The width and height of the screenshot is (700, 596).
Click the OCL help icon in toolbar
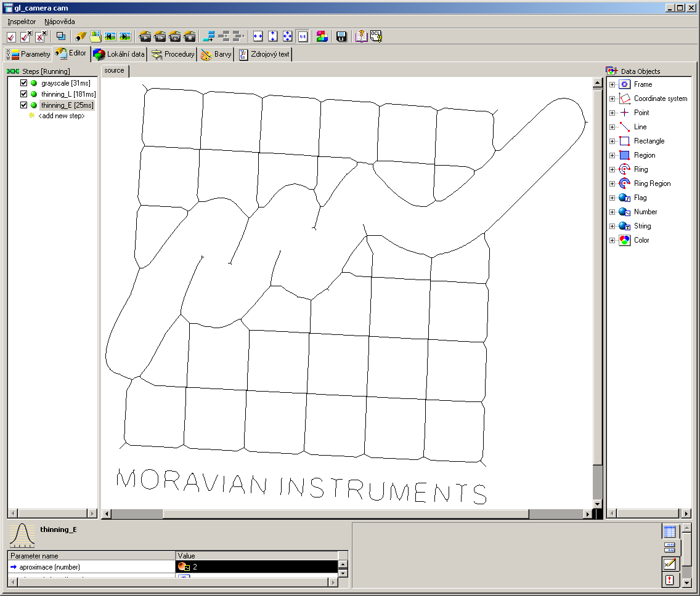click(x=376, y=36)
